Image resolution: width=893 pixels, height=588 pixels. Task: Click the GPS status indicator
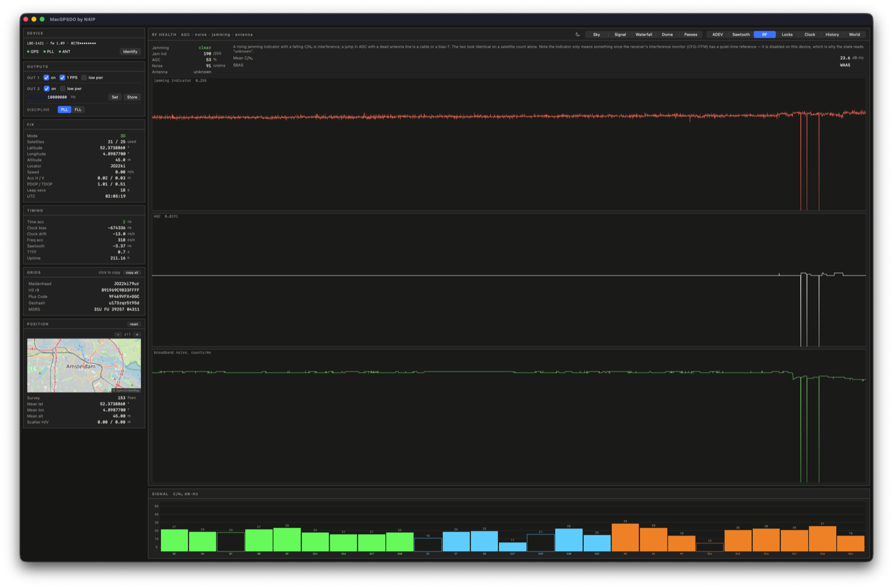point(33,52)
